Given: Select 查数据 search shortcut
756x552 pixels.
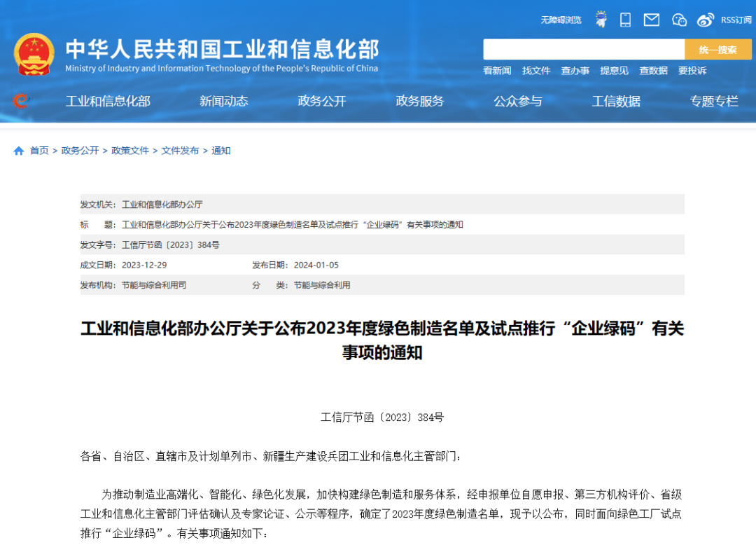Looking at the screenshot, I should [653, 71].
